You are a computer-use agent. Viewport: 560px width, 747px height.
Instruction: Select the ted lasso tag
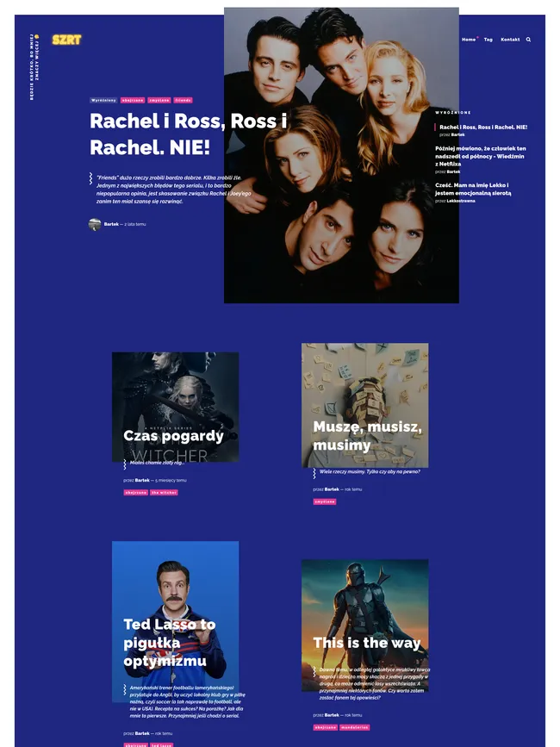(162, 745)
